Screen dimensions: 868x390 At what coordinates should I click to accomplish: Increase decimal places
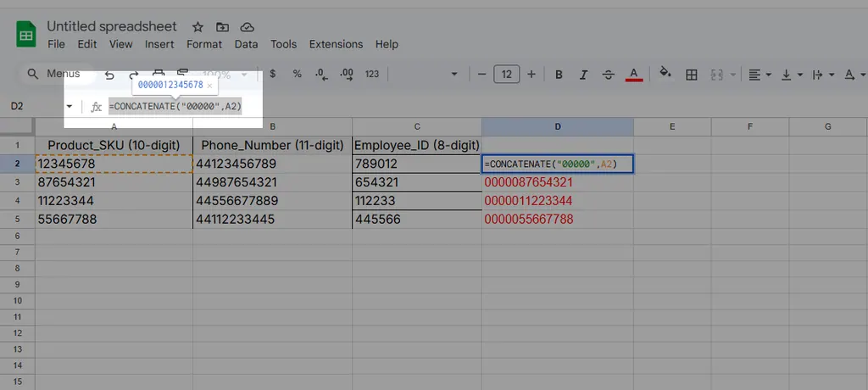pyautogui.click(x=346, y=75)
